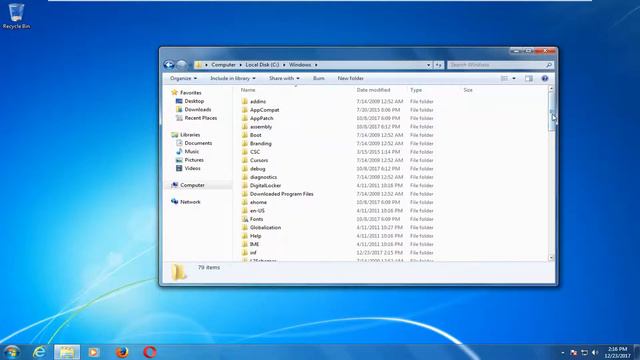Expand arrow after Computer in address bar
Screen dimensions: 640x360
click(x=240, y=65)
